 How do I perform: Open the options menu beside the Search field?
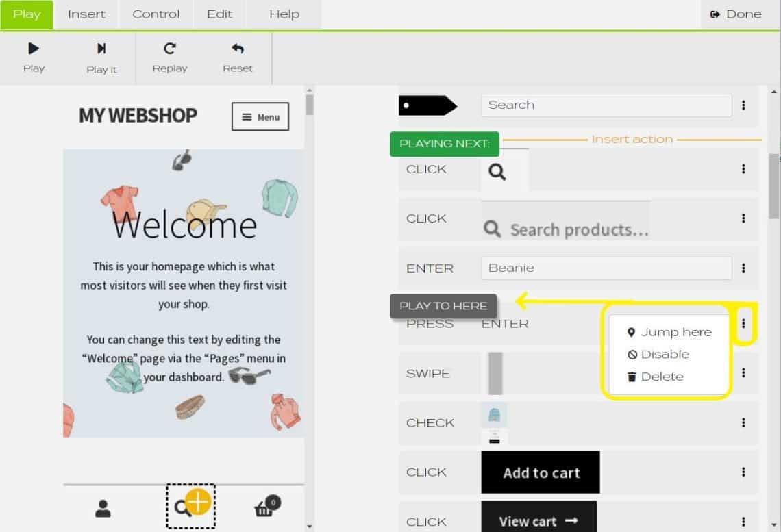pos(743,105)
